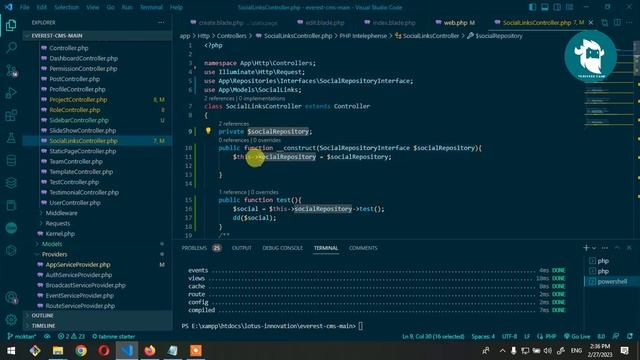Change Spaces: 4 indentation setting
Screen dimensions: 640x360
coord(483,336)
